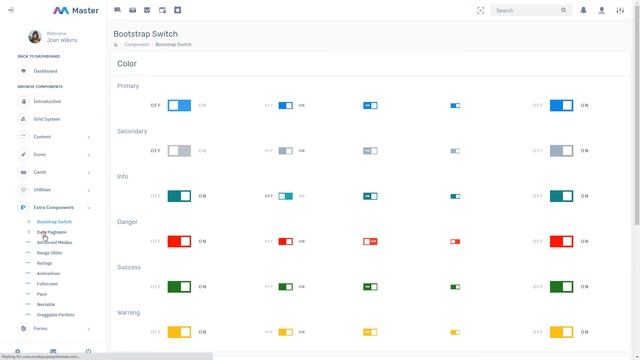Toggle fullscreen with the frame icon
The height and width of the screenshot is (360, 640).
[480, 11]
